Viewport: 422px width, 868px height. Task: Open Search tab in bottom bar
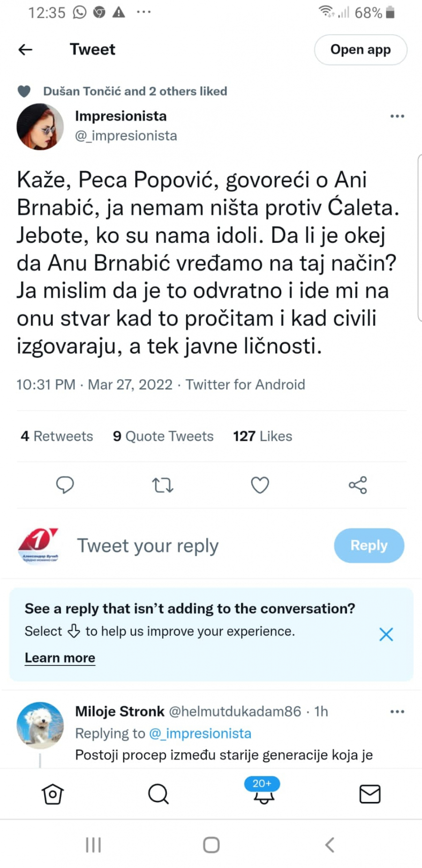158,794
